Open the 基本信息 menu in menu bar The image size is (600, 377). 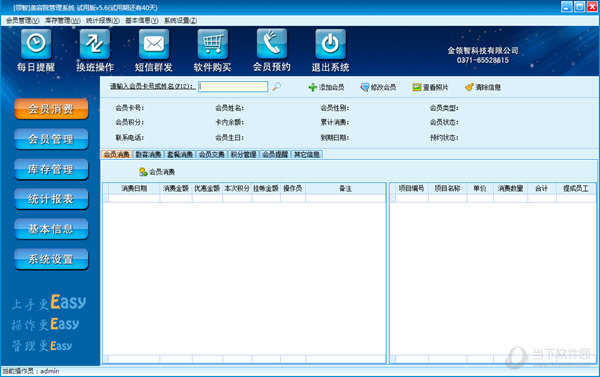[x=142, y=21]
